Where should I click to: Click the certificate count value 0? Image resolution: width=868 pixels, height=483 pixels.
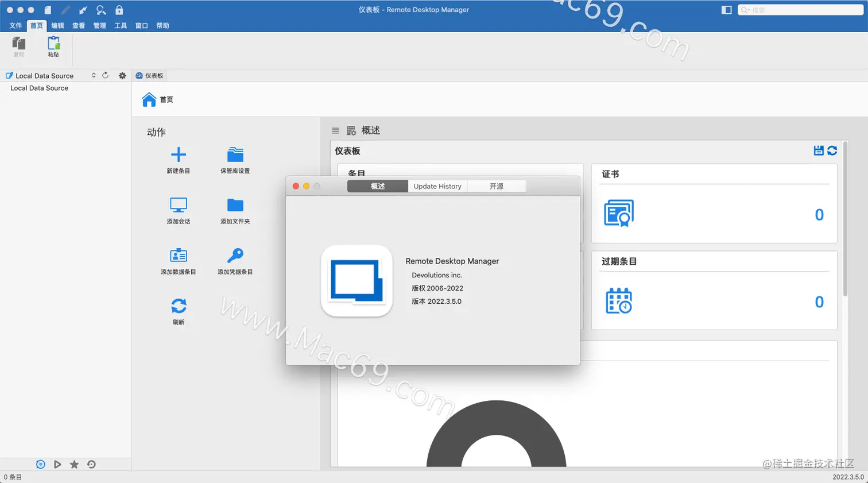pyautogui.click(x=819, y=214)
